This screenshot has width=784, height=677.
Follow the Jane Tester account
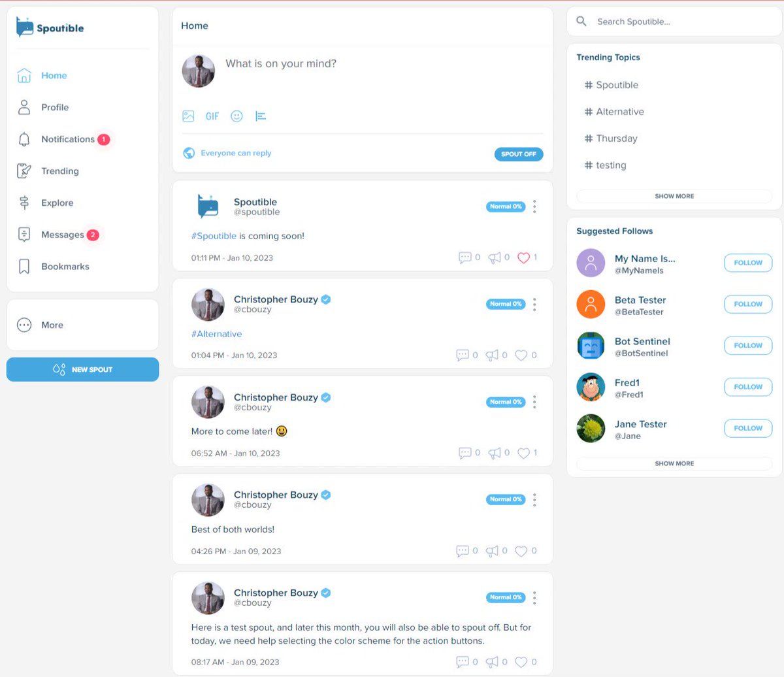click(748, 428)
